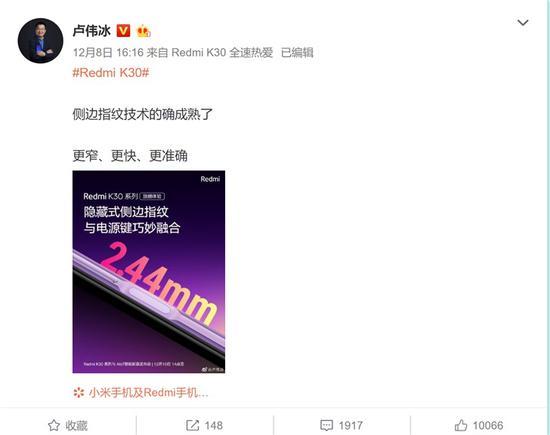Viewport: 550px width, 435px height.
Task: Click the 12月8日 16:16 timestamp
Action: (108, 53)
